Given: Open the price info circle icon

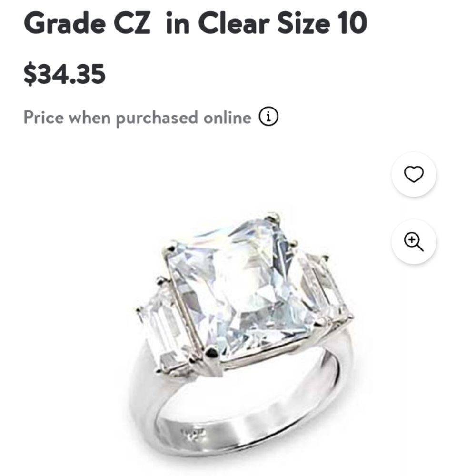Looking at the screenshot, I should (x=268, y=117).
